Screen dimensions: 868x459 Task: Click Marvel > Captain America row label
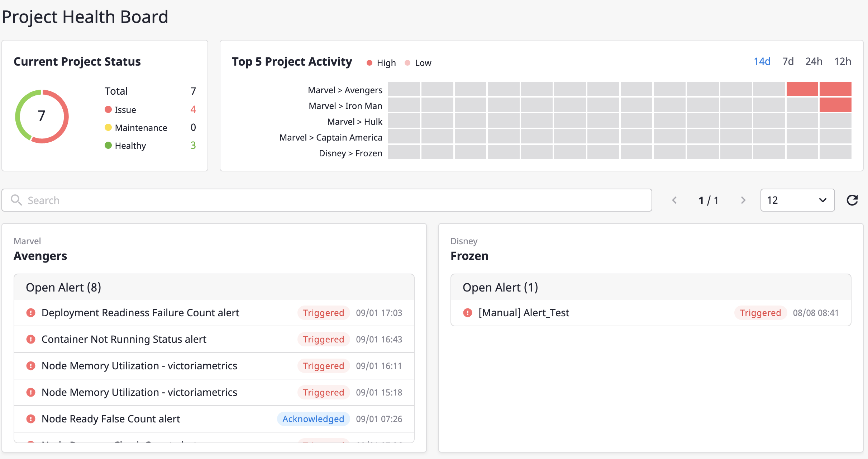click(331, 137)
